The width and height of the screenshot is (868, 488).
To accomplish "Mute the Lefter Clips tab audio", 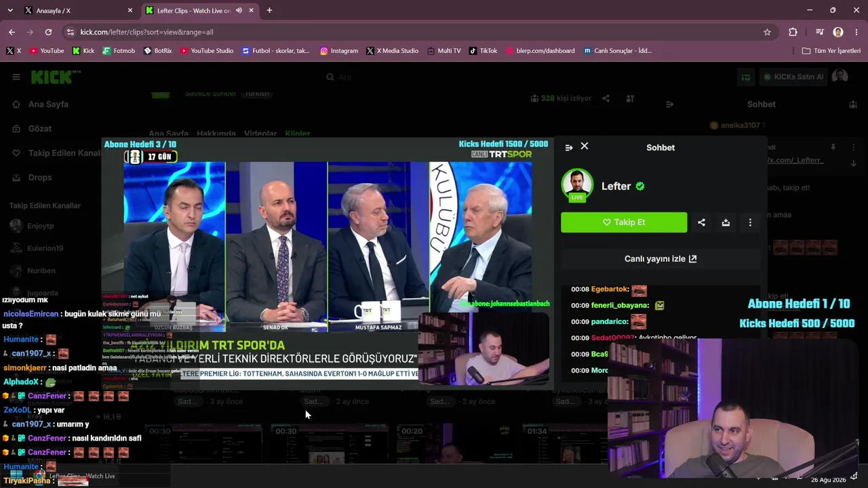I will pyautogui.click(x=239, y=11).
